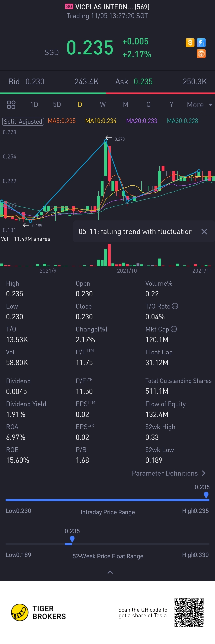Switch to the M monthly chart tab
The height and width of the screenshot is (644, 215).
125,104
